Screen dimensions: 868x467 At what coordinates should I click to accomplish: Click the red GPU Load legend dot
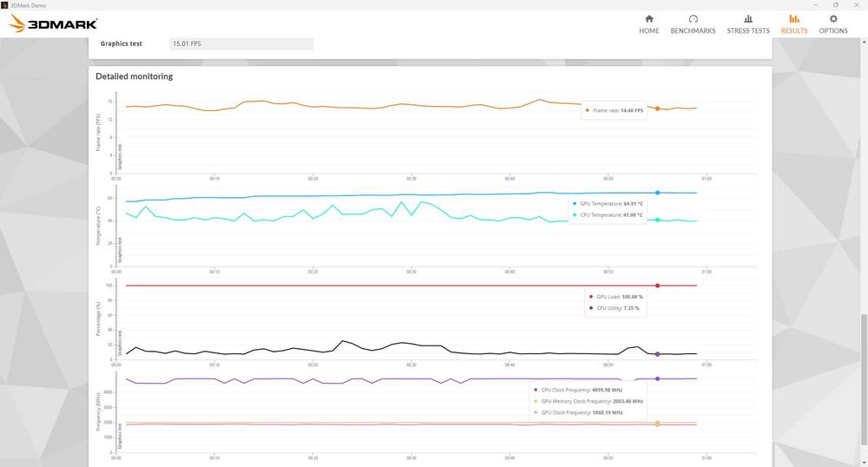pyautogui.click(x=591, y=297)
